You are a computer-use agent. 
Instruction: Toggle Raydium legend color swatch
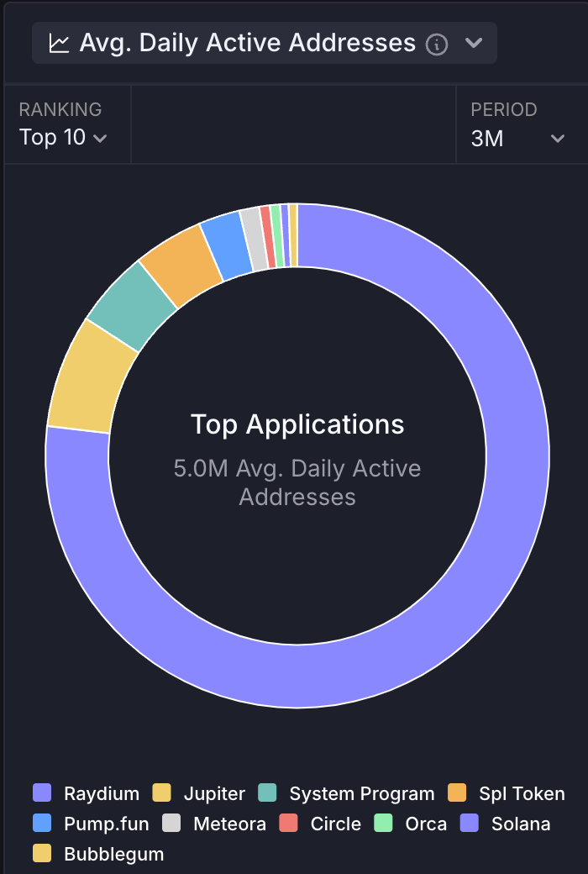click(x=42, y=792)
